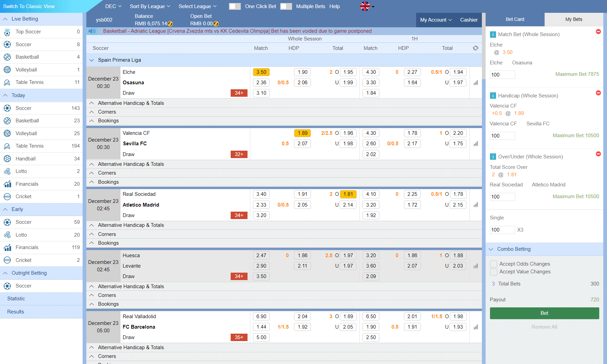
Task: Open 32+ more markets for Valencia match
Action: tap(239, 154)
